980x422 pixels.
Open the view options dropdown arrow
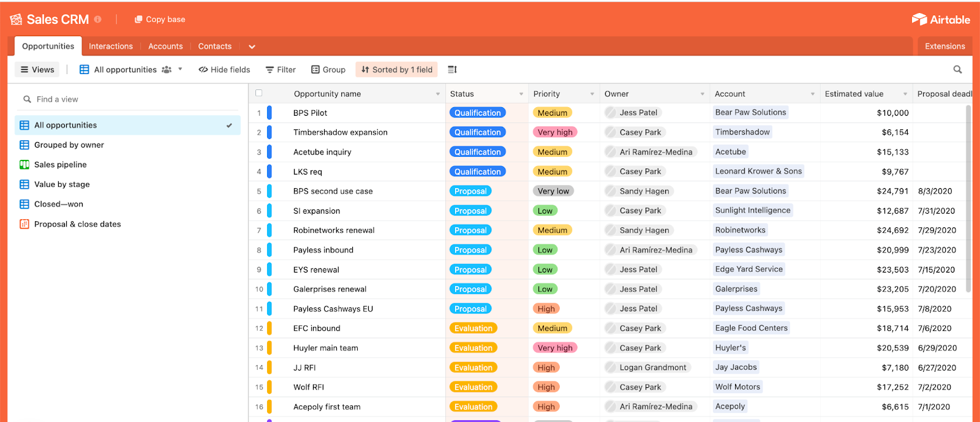pos(180,69)
